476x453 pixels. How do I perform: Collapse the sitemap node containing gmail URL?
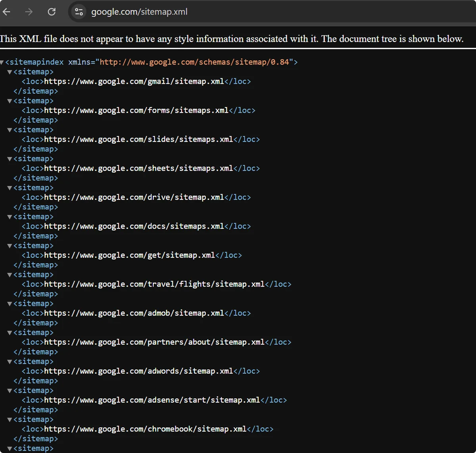click(10, 72)
